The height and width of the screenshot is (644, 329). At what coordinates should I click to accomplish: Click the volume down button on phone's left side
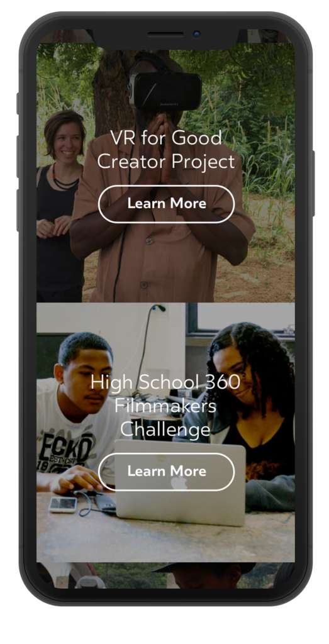click(18, 210)
